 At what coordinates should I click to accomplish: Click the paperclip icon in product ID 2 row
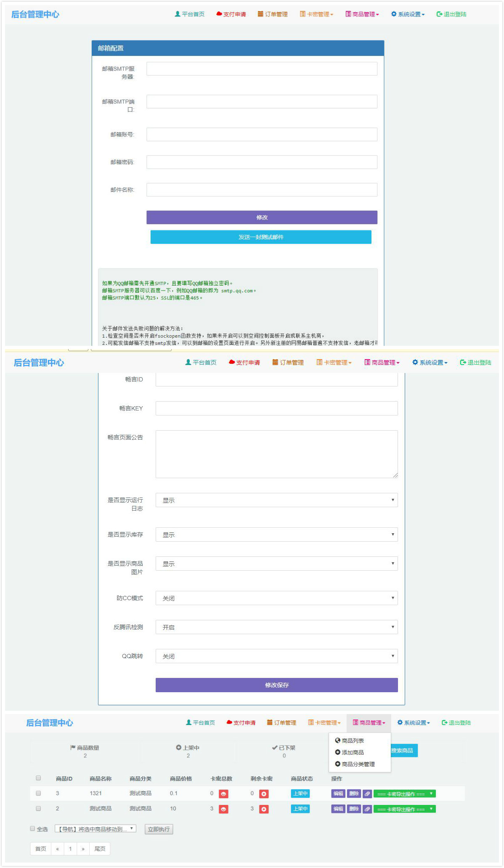tap(367, 809)
